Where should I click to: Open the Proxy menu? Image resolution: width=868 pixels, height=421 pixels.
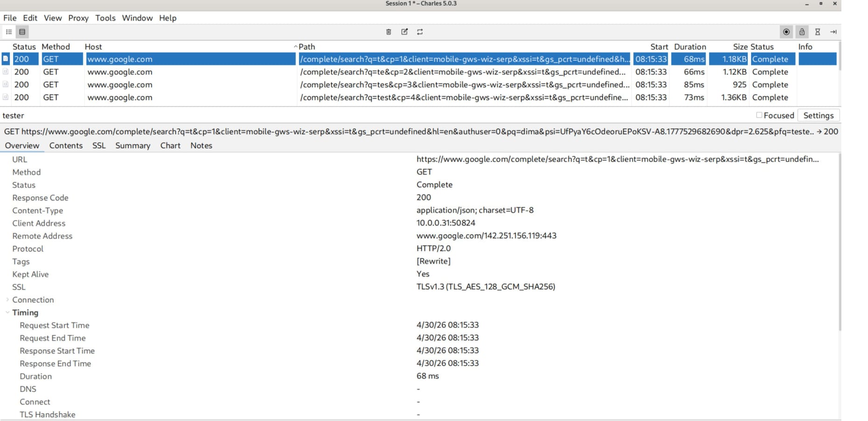(x=78, y=18)
